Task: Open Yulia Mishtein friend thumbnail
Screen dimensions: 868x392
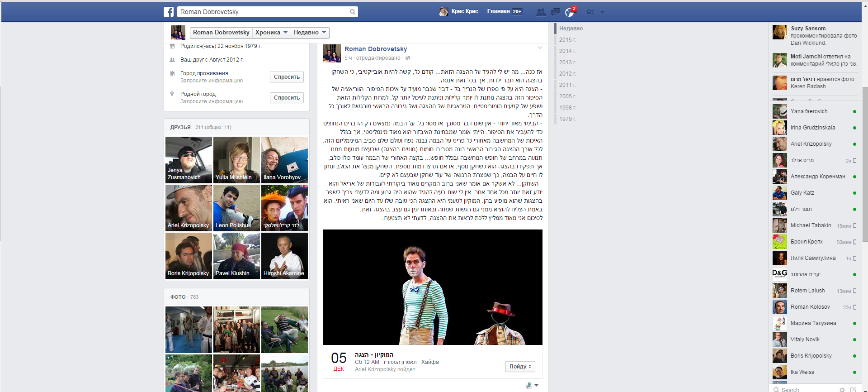Action: click(236, 160)
